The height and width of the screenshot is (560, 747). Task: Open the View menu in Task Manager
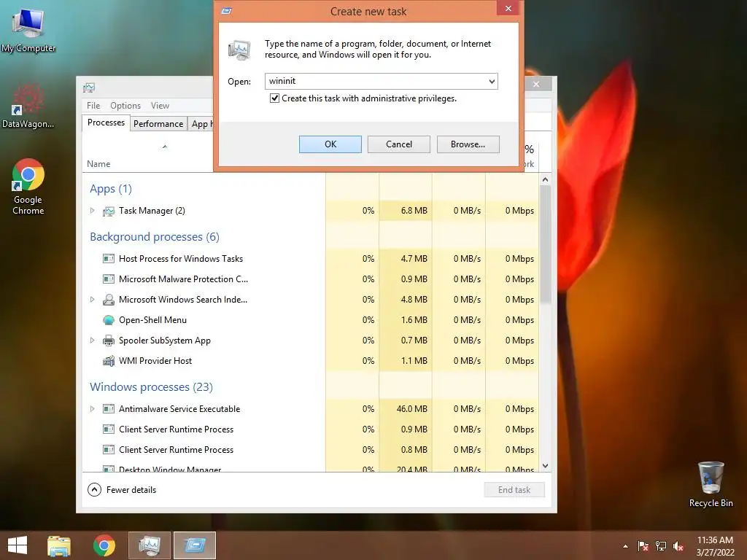[160, 106]
